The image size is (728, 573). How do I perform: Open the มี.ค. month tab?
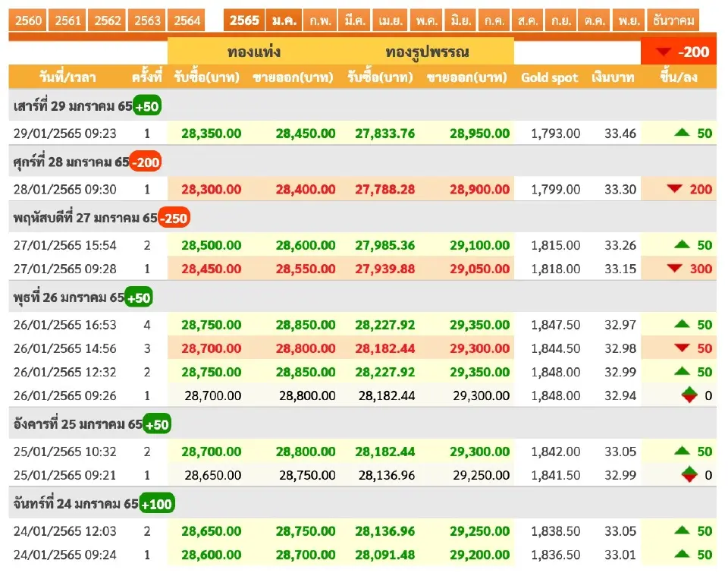(x=355, y=20)
